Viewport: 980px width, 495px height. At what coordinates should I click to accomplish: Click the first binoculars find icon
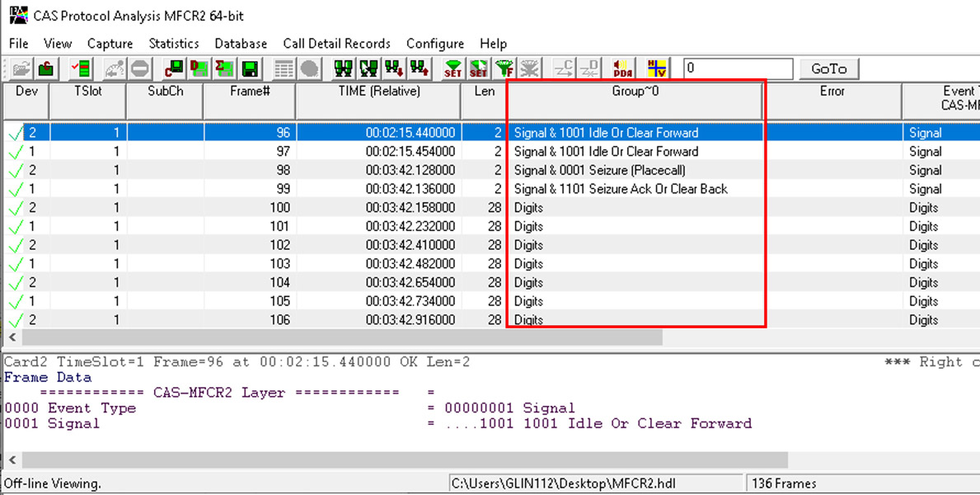[x=343, y=68]
